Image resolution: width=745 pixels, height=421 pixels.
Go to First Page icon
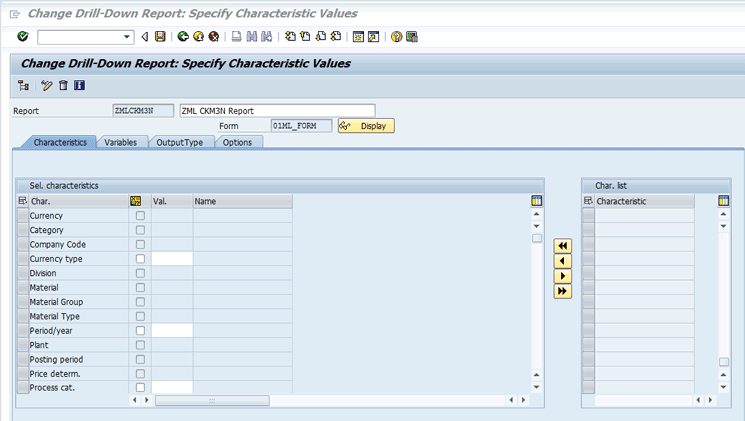[x=290, y=37]
